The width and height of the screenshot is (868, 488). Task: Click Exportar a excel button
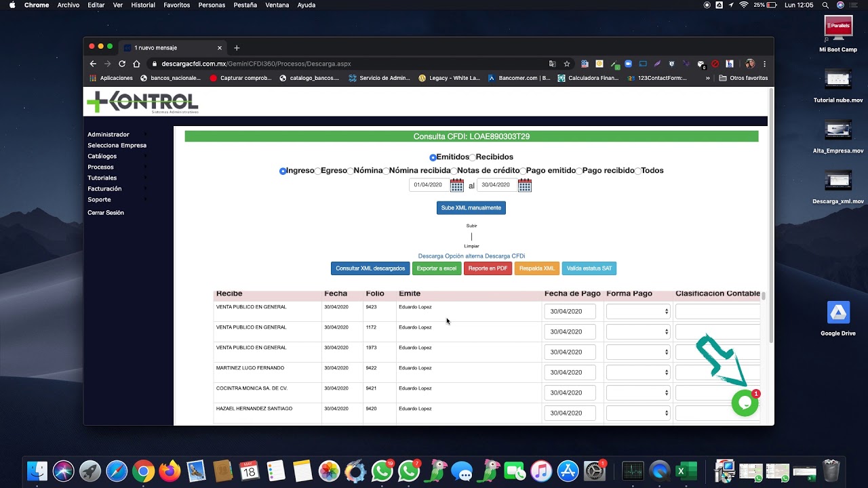tap(437, 268)
